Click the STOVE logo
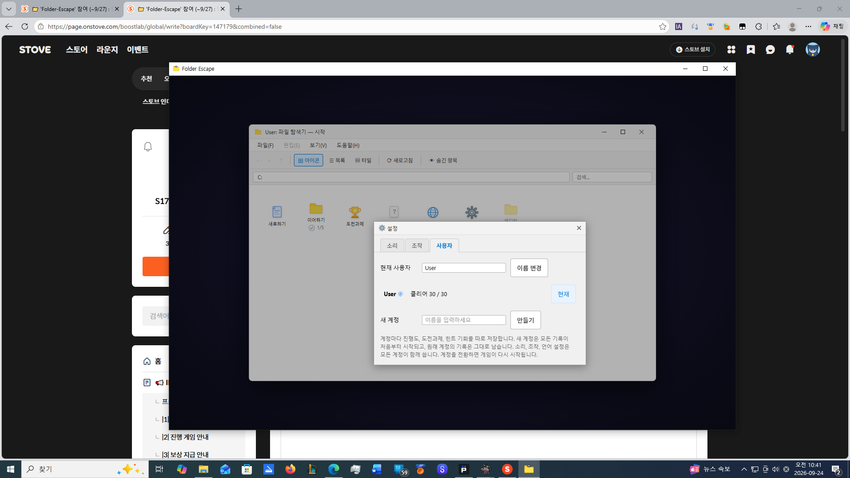 point(35,49)
